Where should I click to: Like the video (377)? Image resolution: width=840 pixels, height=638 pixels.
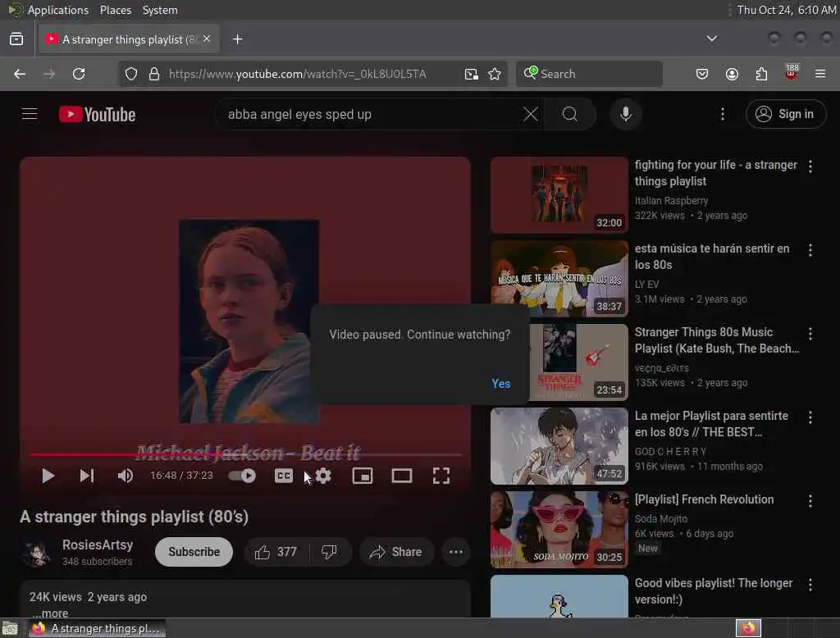tap(276, 552)
